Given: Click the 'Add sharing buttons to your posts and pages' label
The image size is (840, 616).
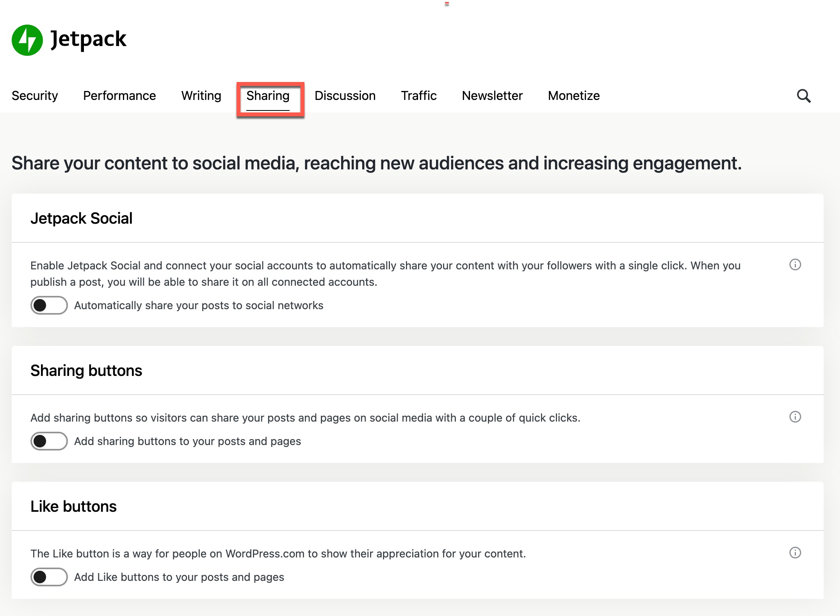Looking at the screenshot, I should [x=187, y=441].
